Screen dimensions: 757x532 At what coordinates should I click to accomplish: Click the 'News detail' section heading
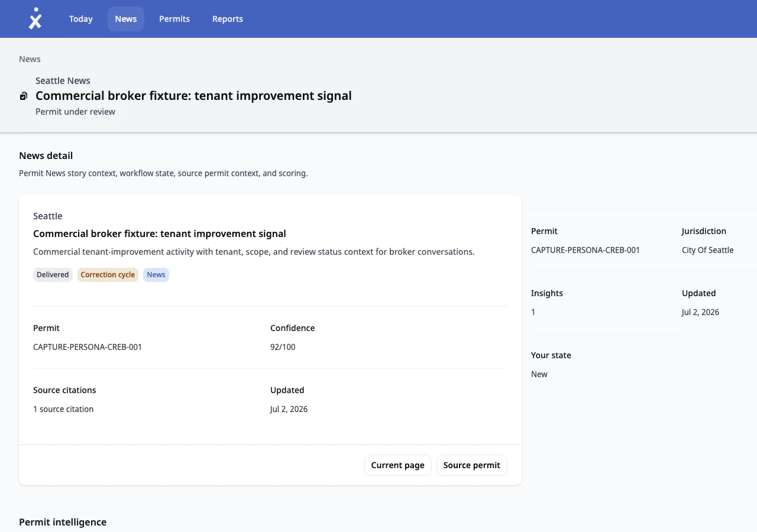click(46, 155)
